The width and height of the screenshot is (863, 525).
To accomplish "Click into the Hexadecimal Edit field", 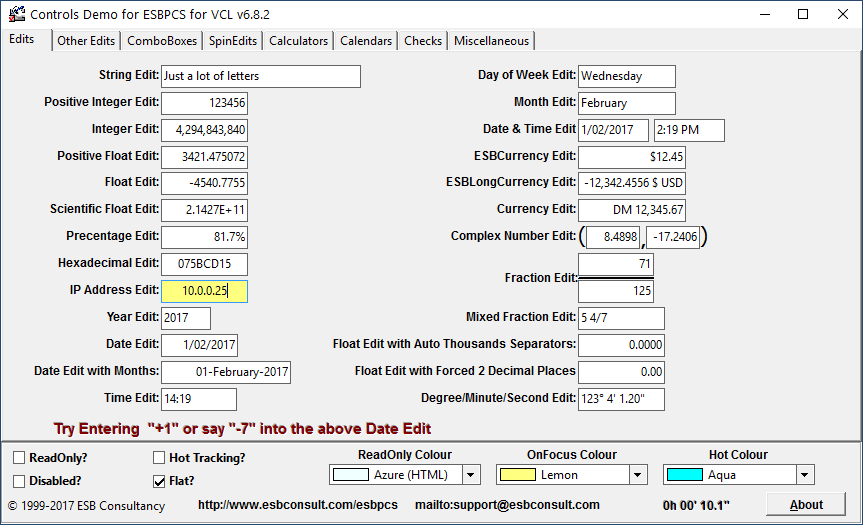I will (x=204, y=264).
